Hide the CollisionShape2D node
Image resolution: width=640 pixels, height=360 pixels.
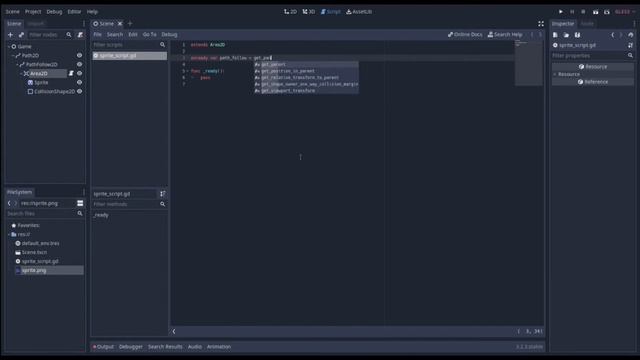click(80, 91)
